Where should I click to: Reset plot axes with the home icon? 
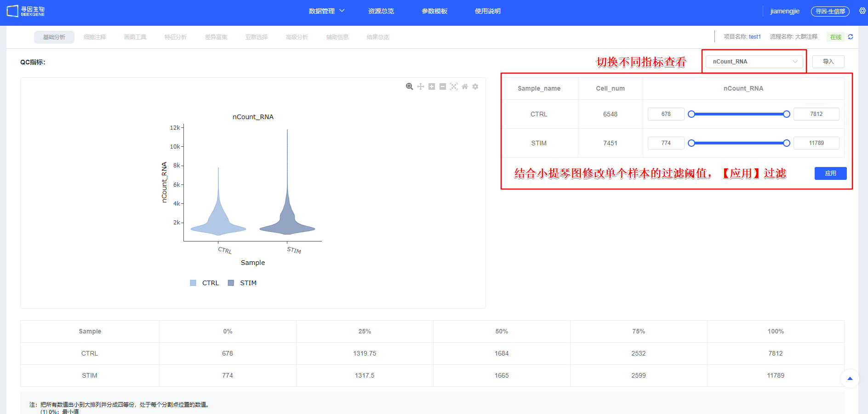pos(465,86)
